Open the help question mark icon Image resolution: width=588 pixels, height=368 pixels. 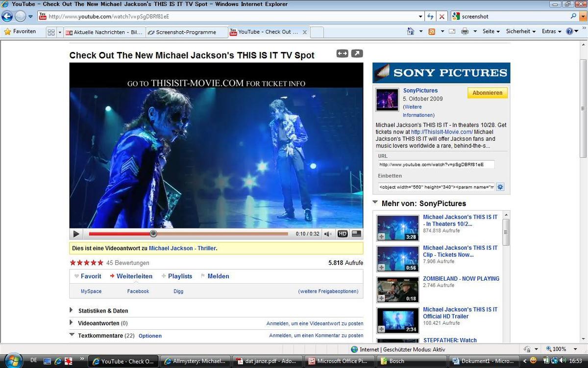point(570,31)
